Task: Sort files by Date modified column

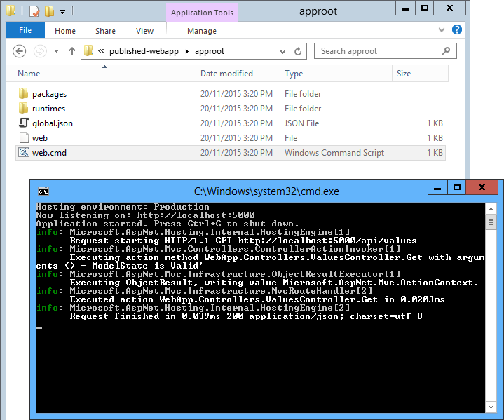Action: [238, 74]
